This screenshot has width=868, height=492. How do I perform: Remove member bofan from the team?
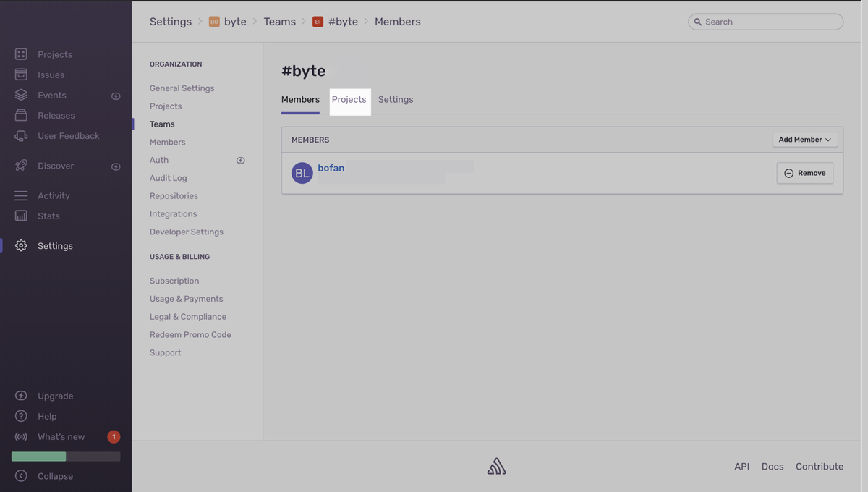point(804,174)
